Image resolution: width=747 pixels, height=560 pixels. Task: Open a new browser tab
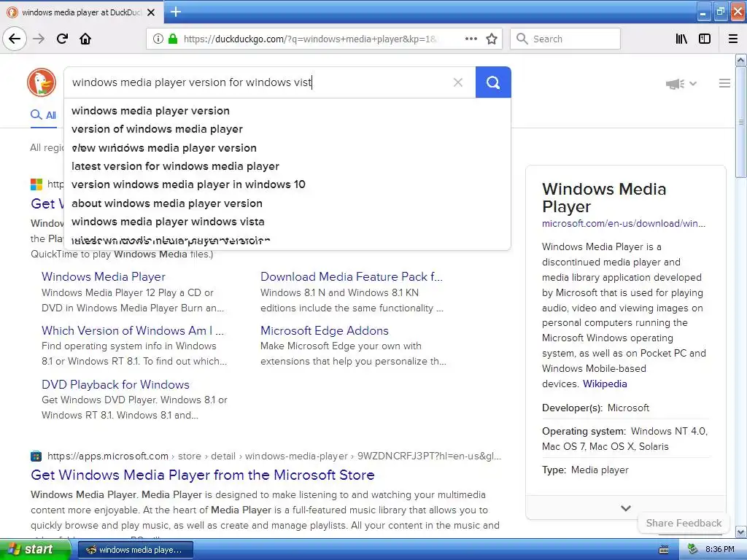175,12
